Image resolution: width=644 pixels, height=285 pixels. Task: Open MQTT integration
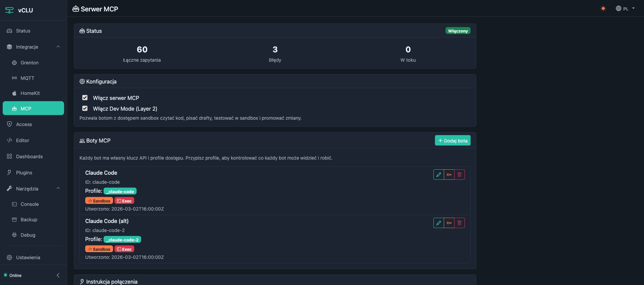click(x=33, y=78)
